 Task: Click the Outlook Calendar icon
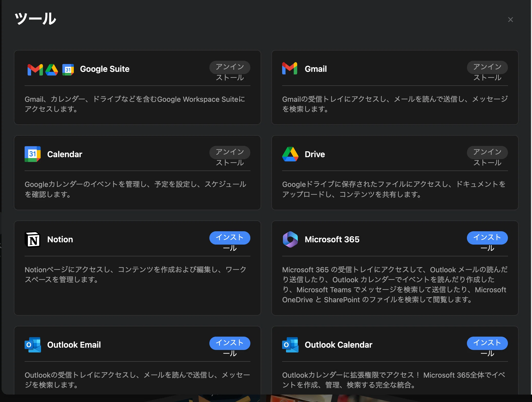click(290, 345)
